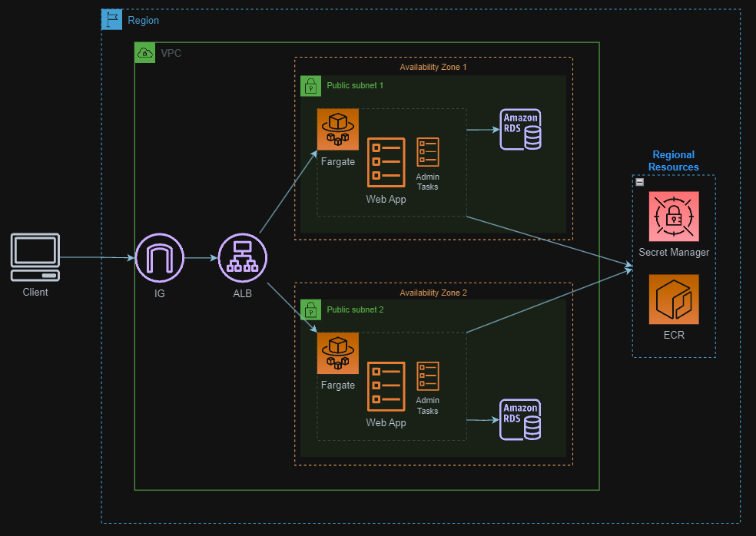This screenshot has height=536, width=756.
Task: Collapse the Regional Resources container
Action: (640, 182)
